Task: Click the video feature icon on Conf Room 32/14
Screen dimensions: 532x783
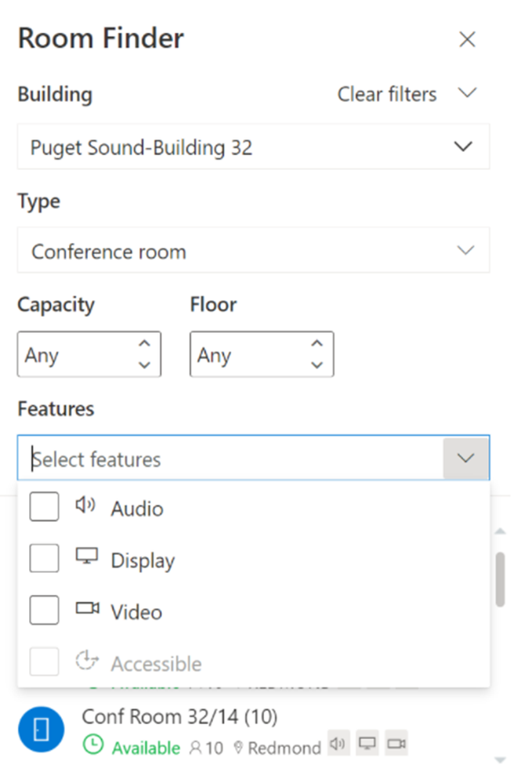Action: pyautogui.click(x=396, y=743)
